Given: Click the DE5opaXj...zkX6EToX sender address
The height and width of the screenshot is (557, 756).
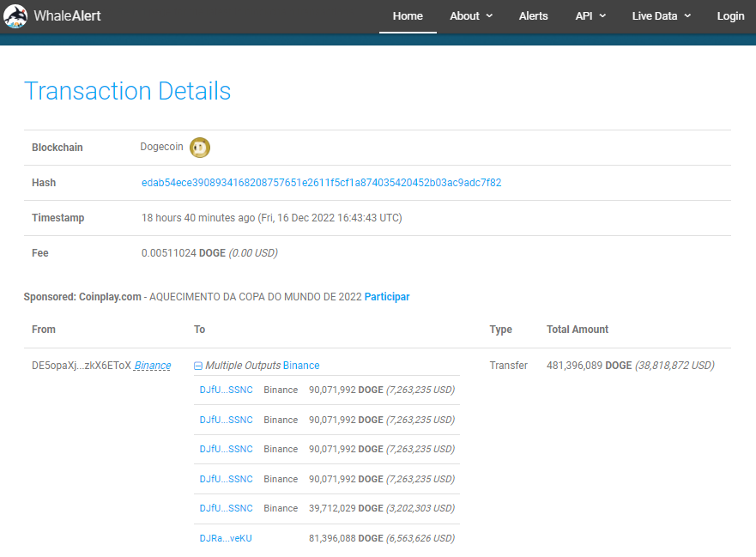Looking at the screenshot, I should point(82,366).
